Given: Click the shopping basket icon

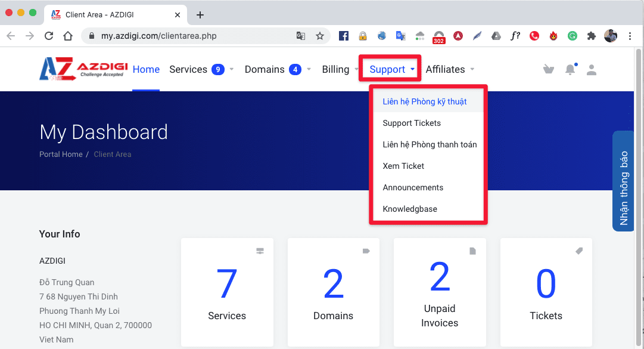Looking at the screenshot, I should pos(549,70).
